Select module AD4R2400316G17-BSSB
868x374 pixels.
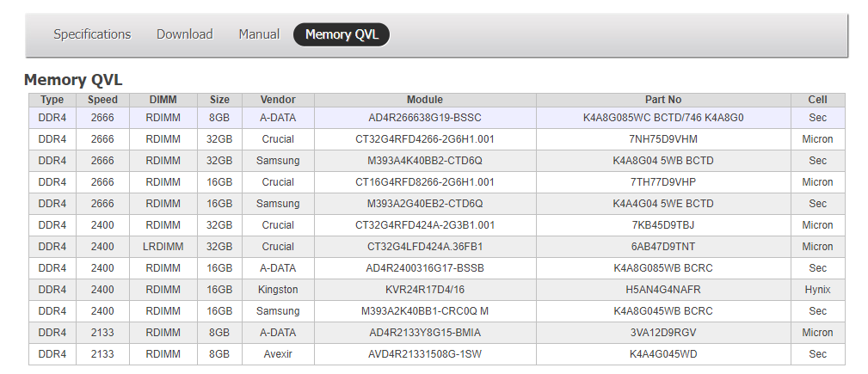(x=425, y=268)
